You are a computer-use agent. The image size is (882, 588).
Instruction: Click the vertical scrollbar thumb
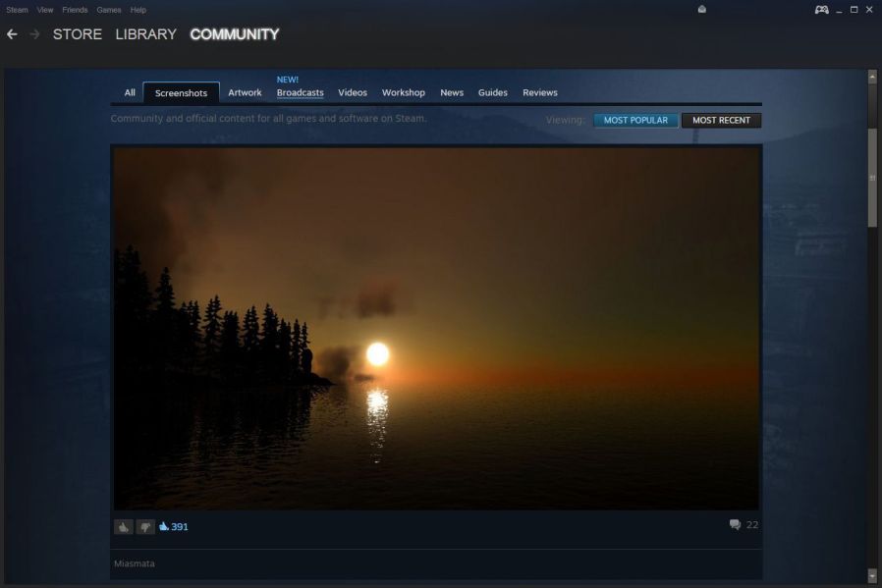[872, 177]
